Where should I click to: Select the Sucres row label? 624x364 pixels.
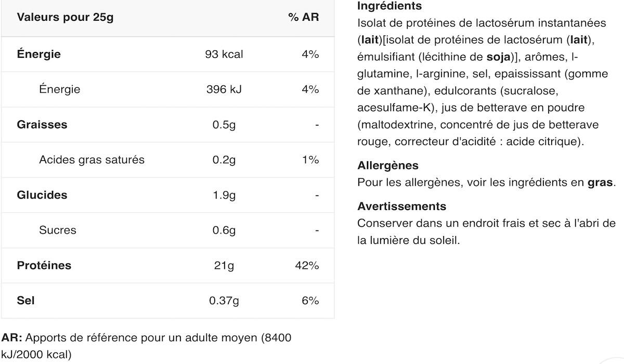point(57,230)
